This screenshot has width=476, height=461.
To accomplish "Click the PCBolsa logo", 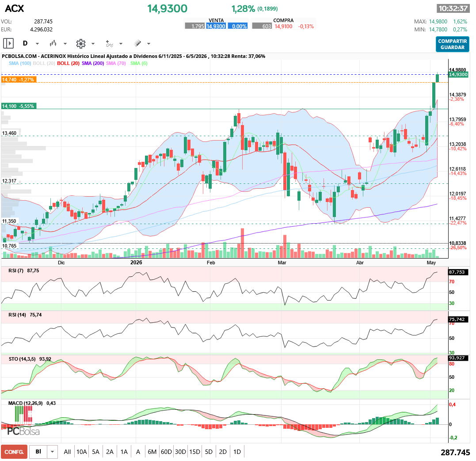I will point(23,431).
